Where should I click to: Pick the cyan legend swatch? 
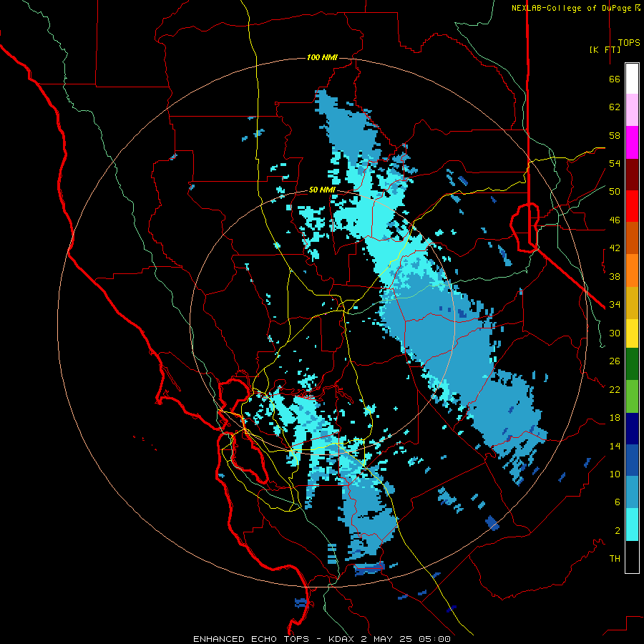click(632, 525)
